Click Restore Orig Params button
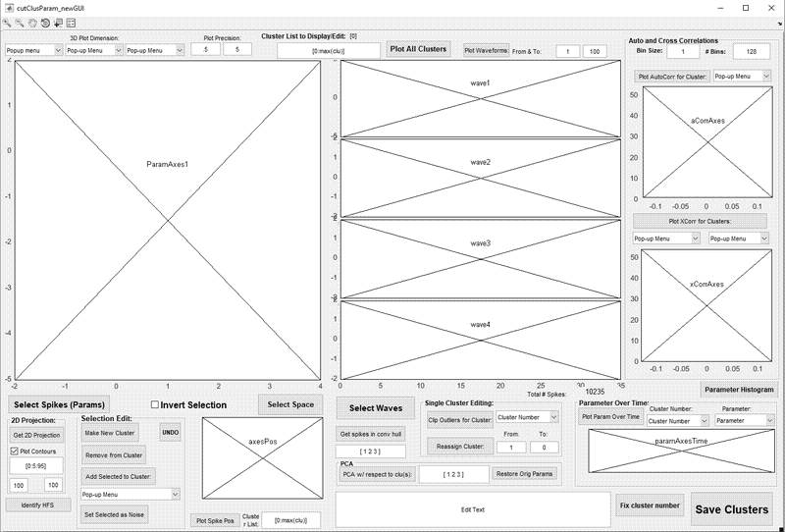Image resolution: width=785 pixels, height=532 pixels. point(524,474)
